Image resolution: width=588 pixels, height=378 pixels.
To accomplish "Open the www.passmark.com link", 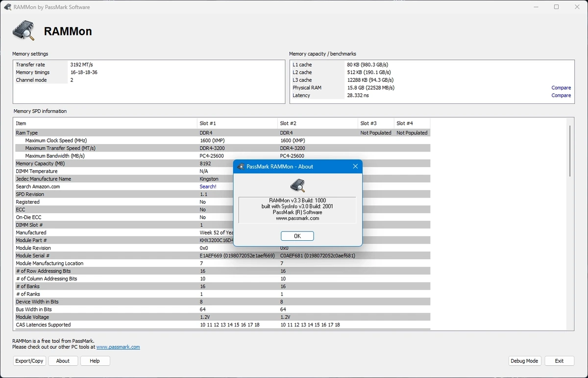I will pyautogui.click(x=118, y=347).
